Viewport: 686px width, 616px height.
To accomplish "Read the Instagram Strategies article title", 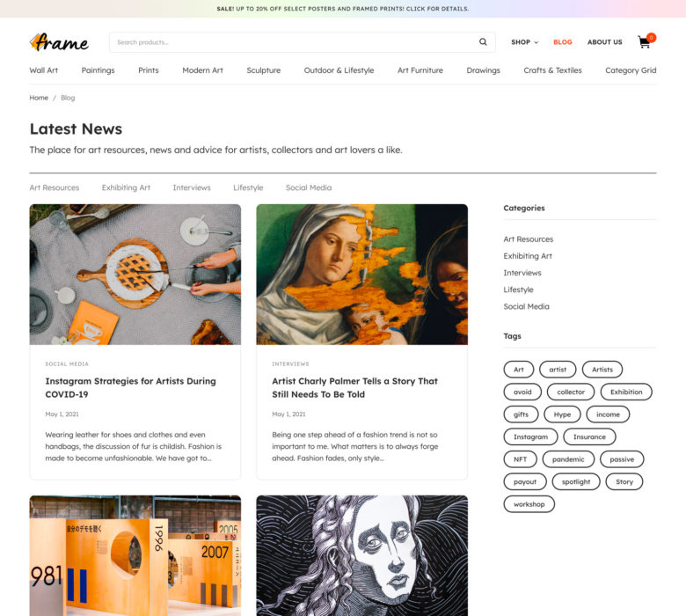I will tap(130, 387).
